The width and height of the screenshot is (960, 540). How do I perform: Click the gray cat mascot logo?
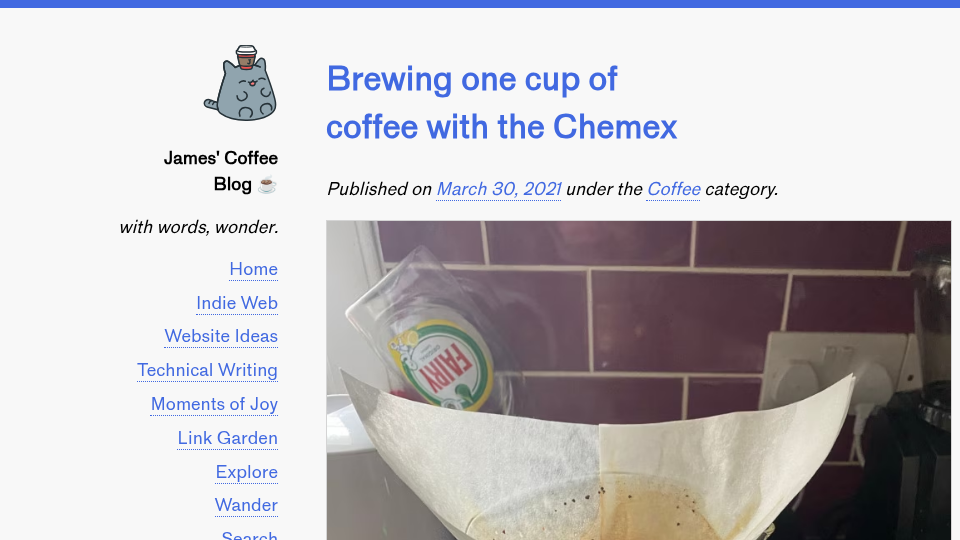[x=241, y=83]
